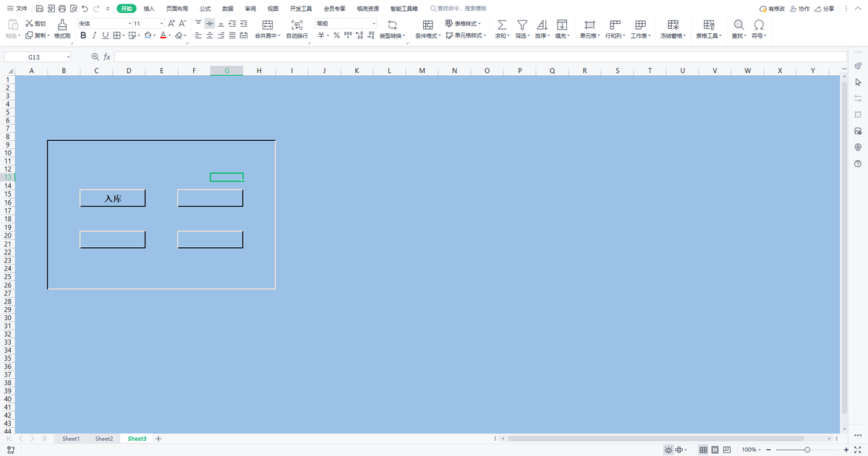868x456 pixels.
Task: Switch to the 插入 ribbon tab
Action: coord(149,9)
